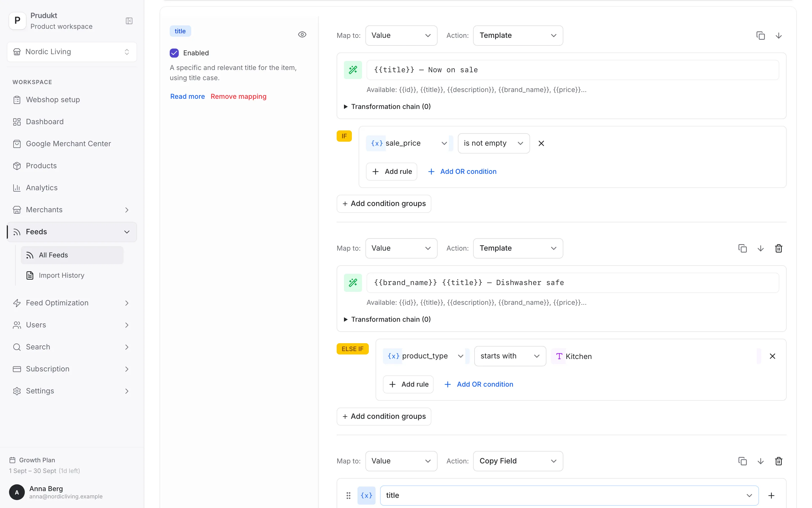Toggle the title field preview eye
This screenshot has width=812, height=508.
coord(302,34)
